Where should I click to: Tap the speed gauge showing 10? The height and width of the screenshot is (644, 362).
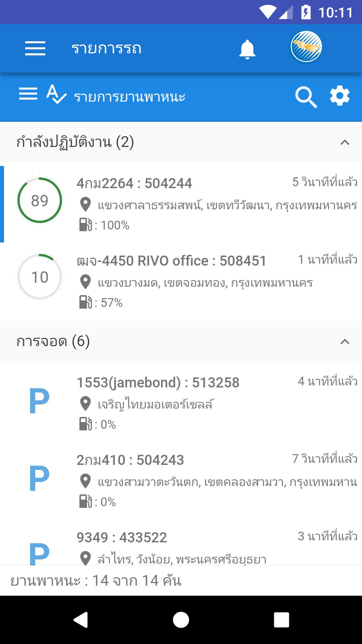[x=40, y=277]
